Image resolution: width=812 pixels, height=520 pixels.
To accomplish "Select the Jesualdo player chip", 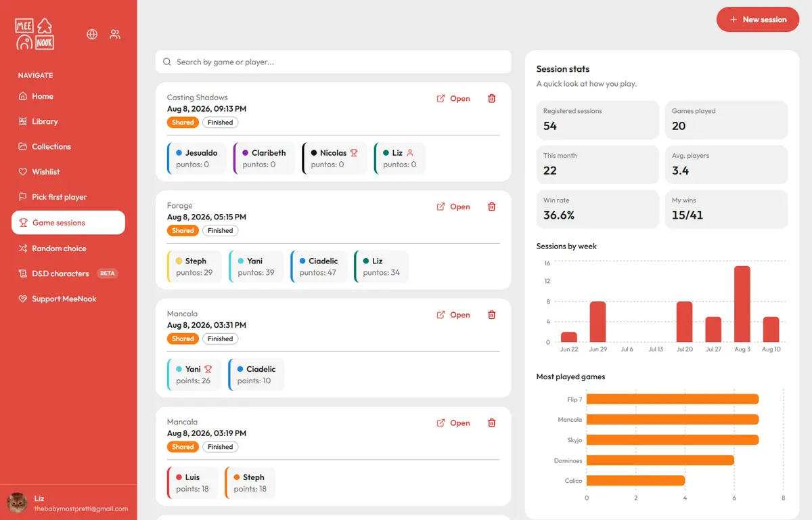I will pyautogui.click(x=197, y=158).
